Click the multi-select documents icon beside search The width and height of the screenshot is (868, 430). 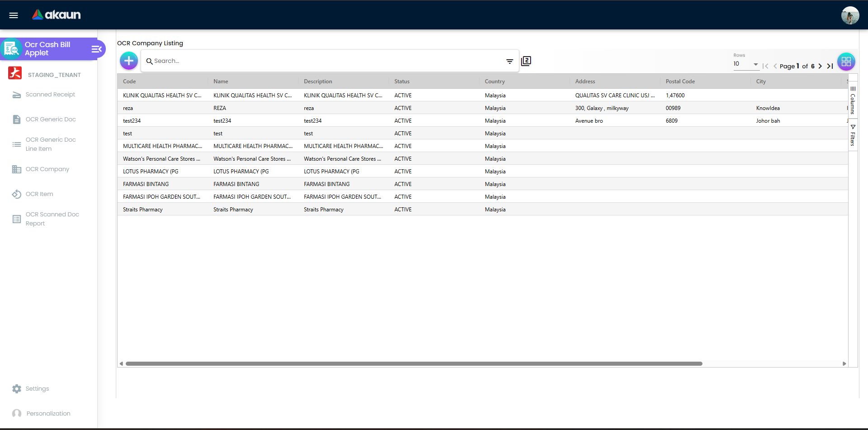[x=526, y=61]
